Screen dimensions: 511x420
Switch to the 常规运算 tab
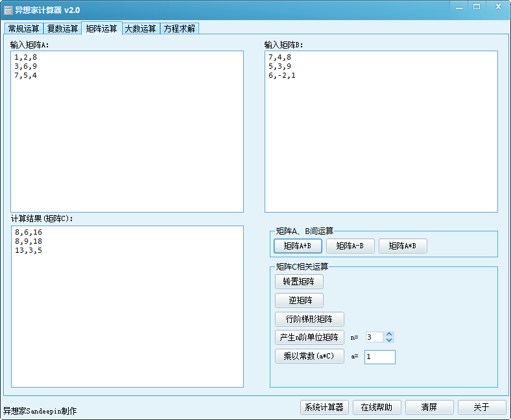(x=23, y=29)
